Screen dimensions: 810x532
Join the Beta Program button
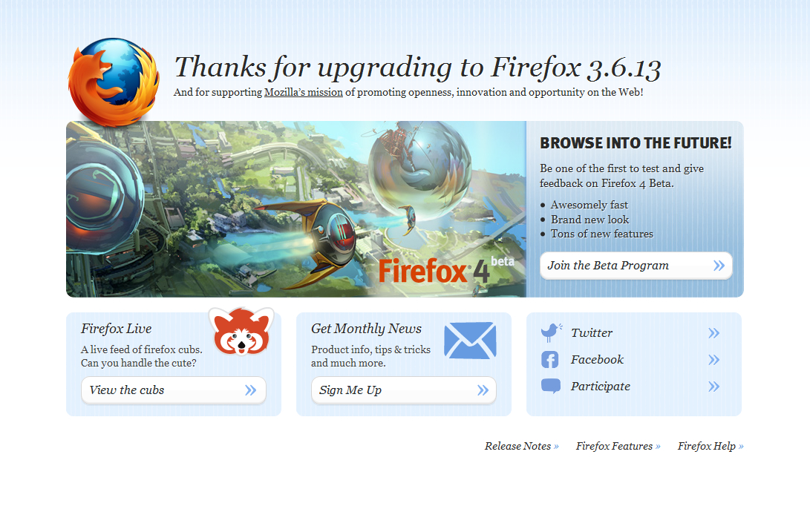tap(636, 266)
